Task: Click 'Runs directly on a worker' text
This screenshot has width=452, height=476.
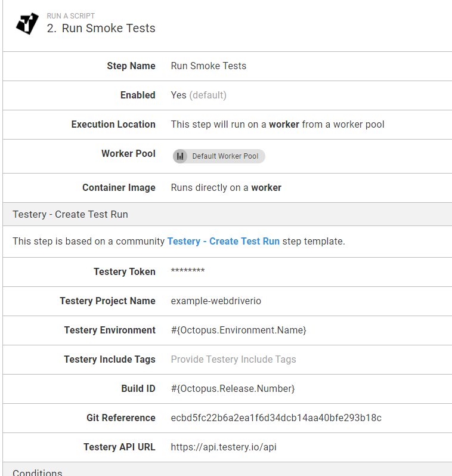Action: point(226,188)
